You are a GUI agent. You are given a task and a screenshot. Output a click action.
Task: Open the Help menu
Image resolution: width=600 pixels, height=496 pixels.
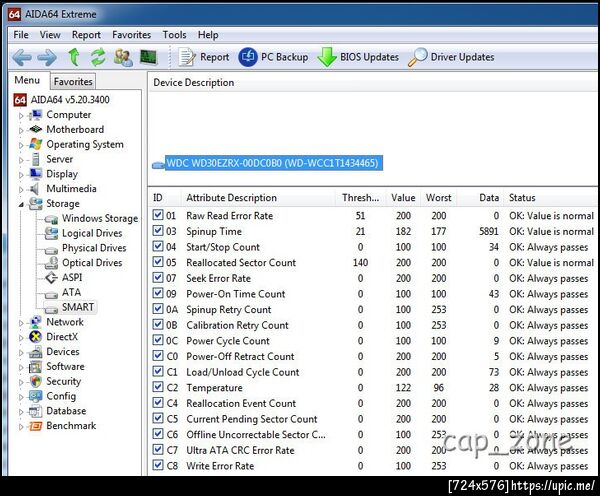pyautogui.click(x=208, y=35)
